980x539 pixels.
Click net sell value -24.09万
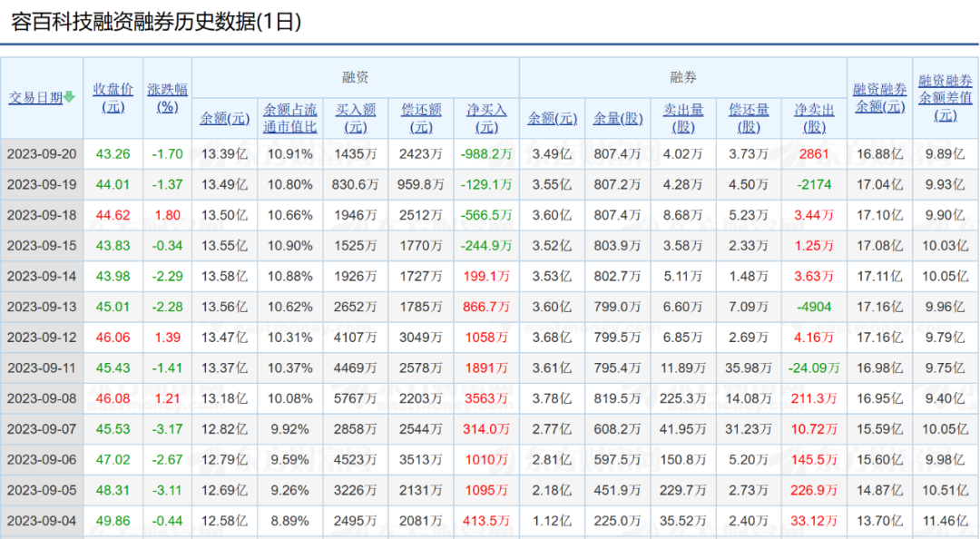coord(814,368)
